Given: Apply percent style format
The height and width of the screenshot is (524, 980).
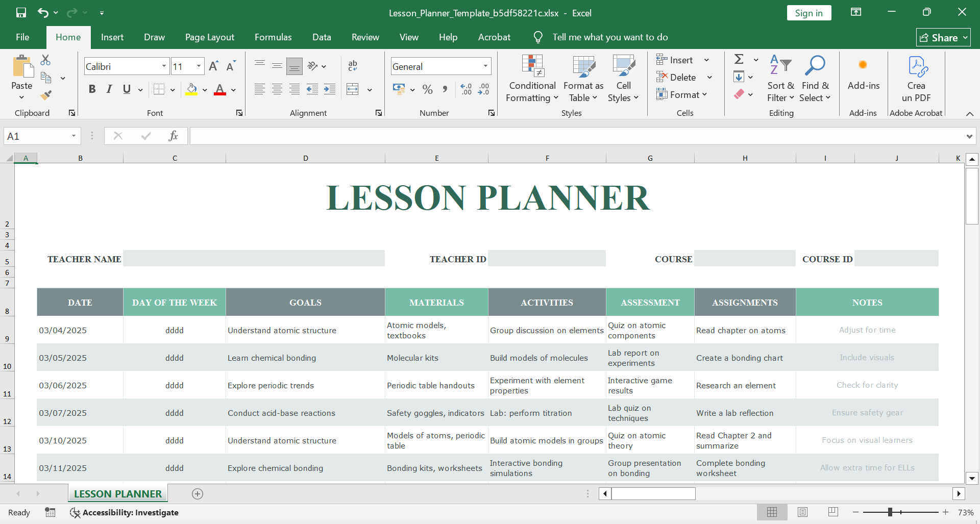Looking at the screenshot, I should 428,89.
